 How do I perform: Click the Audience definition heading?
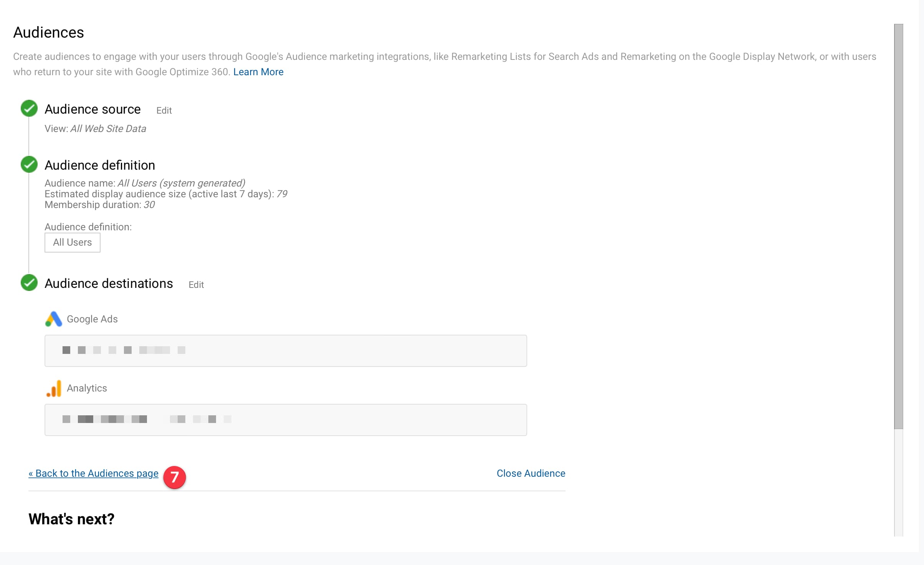pos(100,165)
